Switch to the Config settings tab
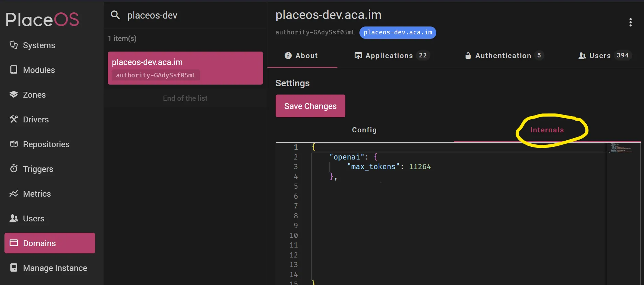This screenshot has width=644, height=285. pos(364,130)
